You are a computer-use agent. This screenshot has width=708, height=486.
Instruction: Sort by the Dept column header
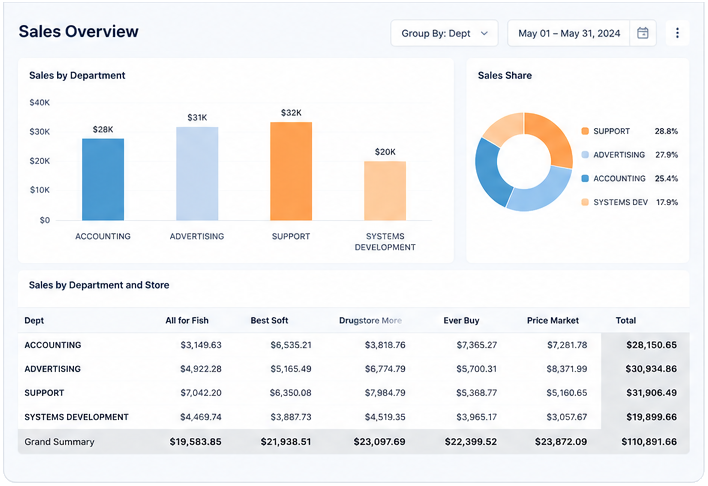point(34,320)
